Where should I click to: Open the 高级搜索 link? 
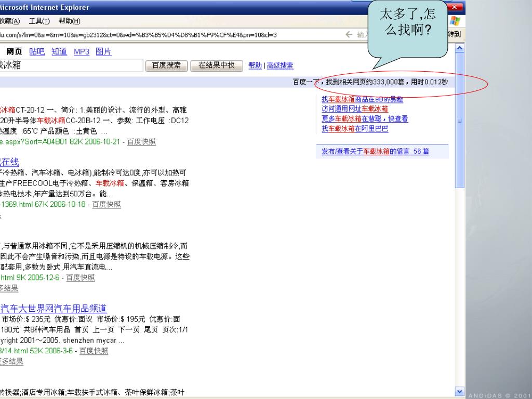(x=280, y=65)
